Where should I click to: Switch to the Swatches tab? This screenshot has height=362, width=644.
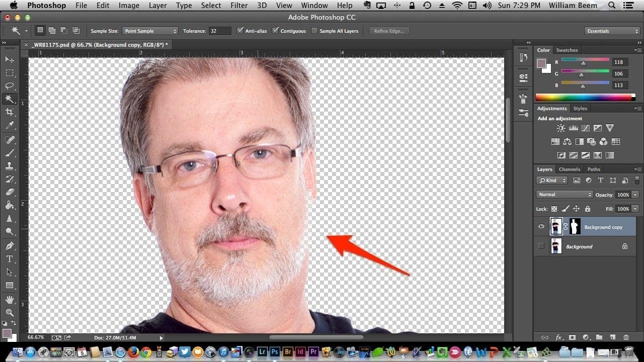click(x=567, y=50)
